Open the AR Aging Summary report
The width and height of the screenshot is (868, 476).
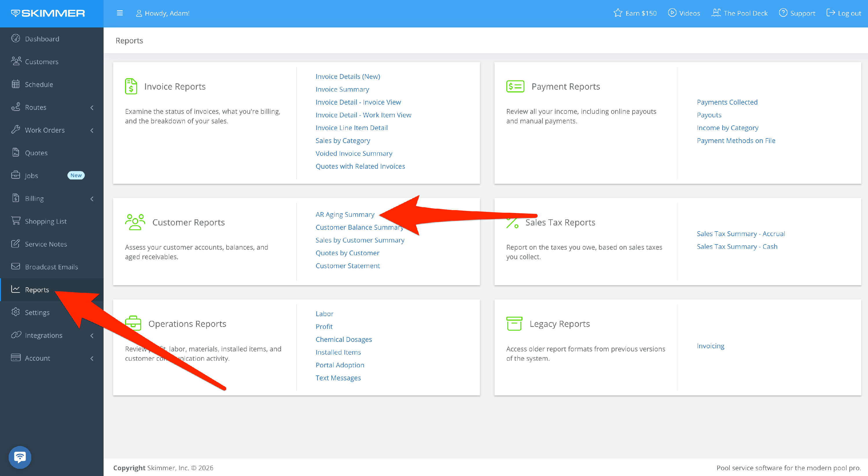[x=345, y=214]
